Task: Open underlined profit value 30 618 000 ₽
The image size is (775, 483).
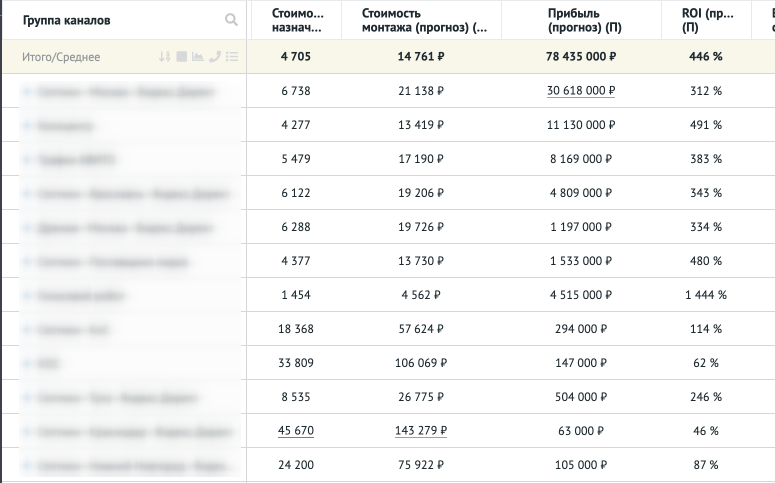Action: point(581,91)
